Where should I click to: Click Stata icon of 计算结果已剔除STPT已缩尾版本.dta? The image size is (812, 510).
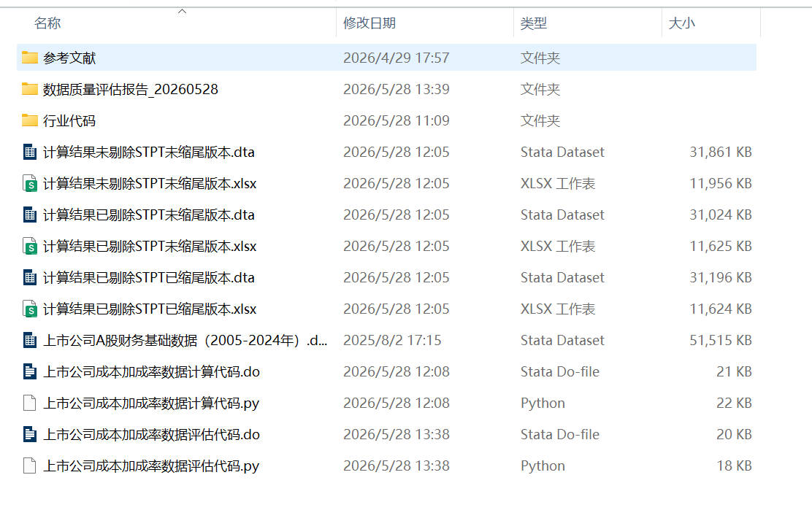30,278
